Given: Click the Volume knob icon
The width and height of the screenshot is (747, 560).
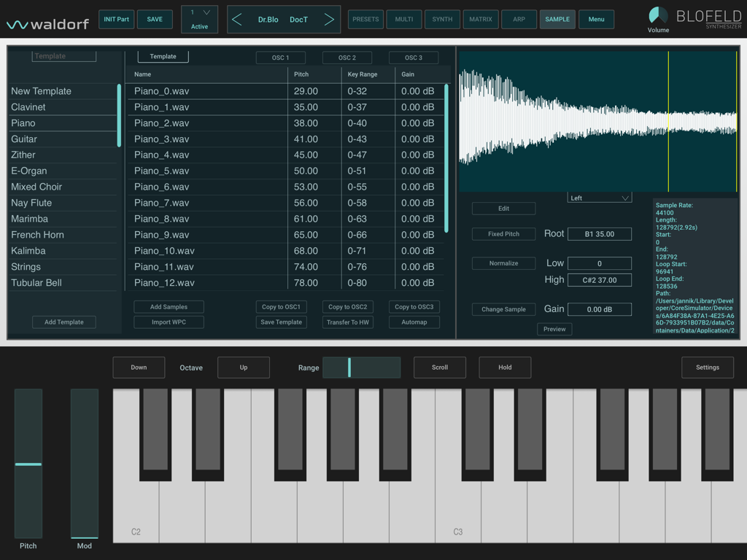Looking at the screenshot, I should click(657, 15).
